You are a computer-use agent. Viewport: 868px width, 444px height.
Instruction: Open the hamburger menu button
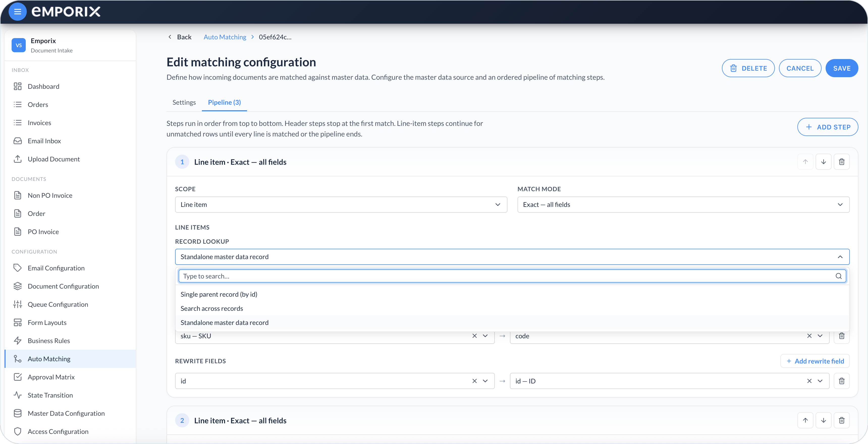click(x=17, y=12)
